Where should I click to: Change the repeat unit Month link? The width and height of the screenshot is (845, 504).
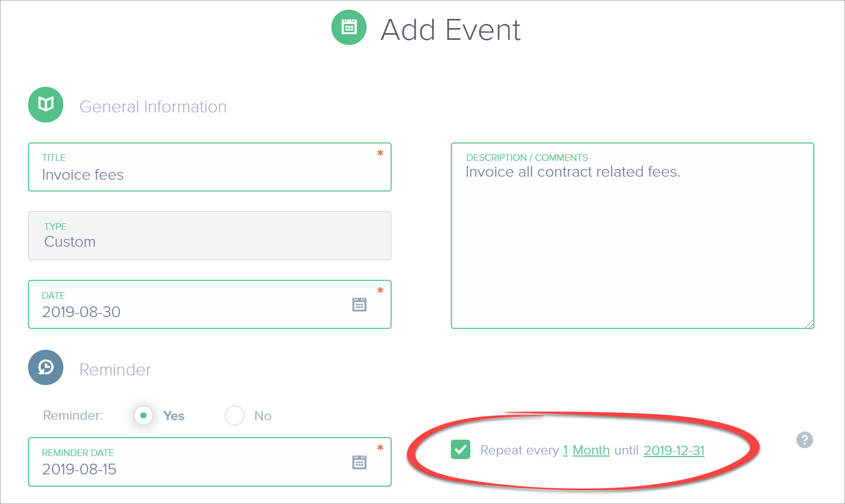(591, 450)
